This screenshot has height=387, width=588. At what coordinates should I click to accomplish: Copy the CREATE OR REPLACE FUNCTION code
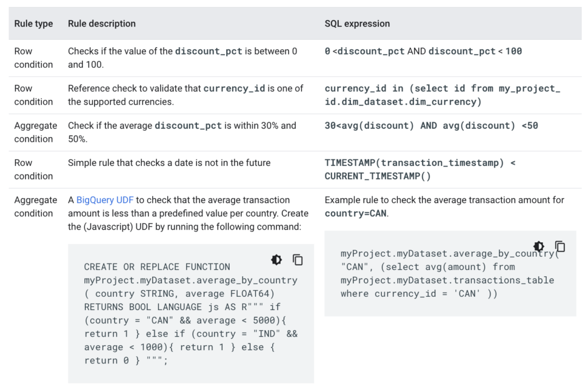[x=298, y=260]
